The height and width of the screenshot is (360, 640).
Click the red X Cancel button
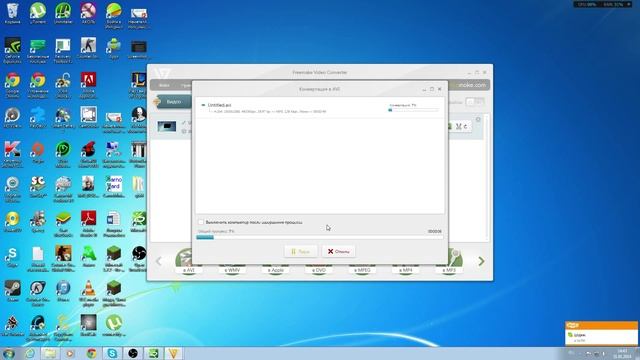coord(338,251)
